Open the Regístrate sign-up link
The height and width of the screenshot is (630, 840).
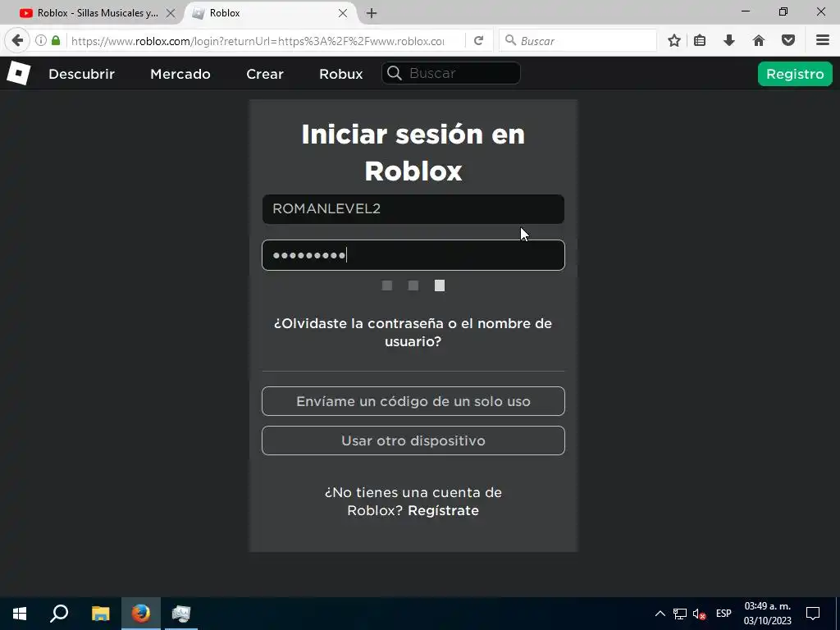coord(443,510)
